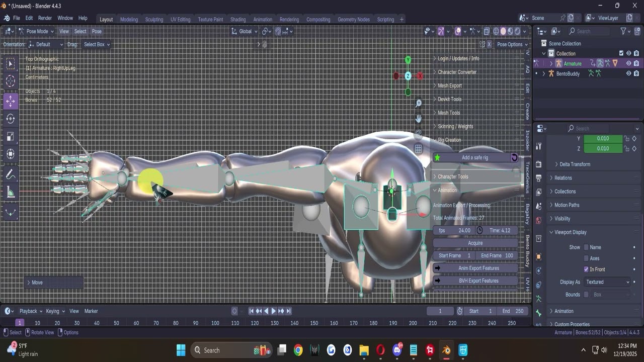
Task: Open the View Layer properties tab
Action: (538, 192)
